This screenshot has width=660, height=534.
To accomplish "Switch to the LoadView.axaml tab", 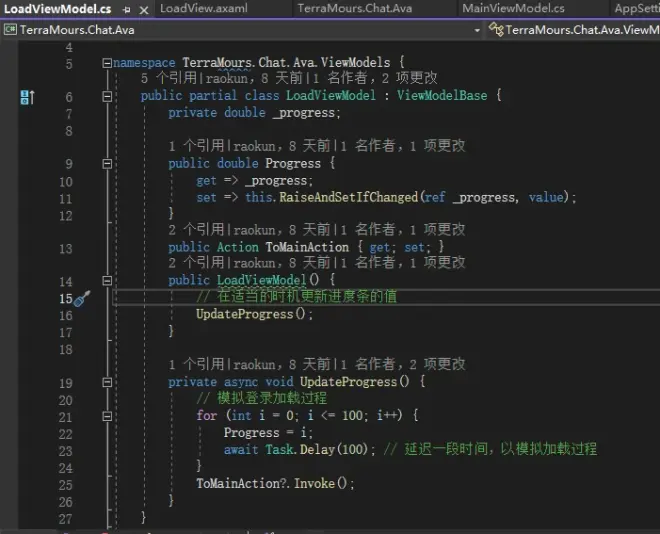I will pos(203,9).
